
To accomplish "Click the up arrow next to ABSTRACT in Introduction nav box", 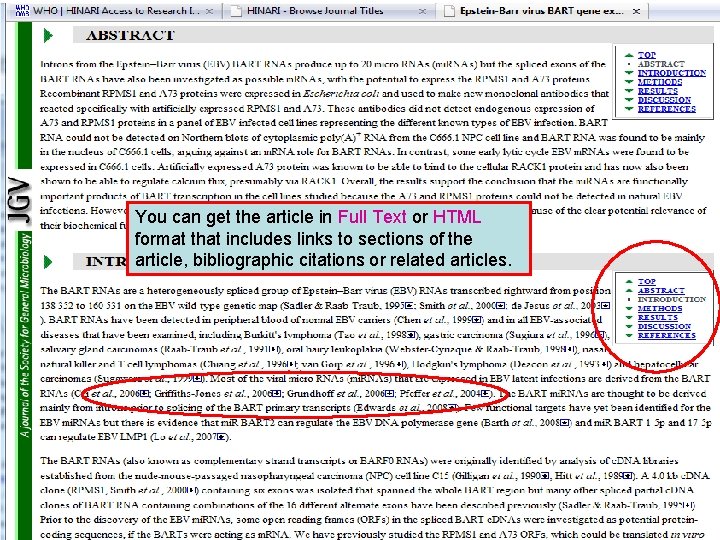I will [x=629, y=291].
